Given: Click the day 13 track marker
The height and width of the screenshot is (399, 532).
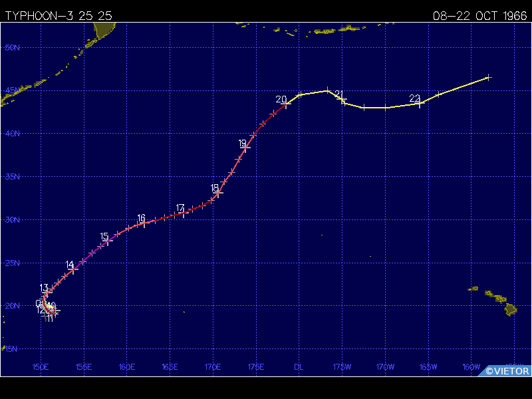Looking at the screenshot, I should coord(47,295).
